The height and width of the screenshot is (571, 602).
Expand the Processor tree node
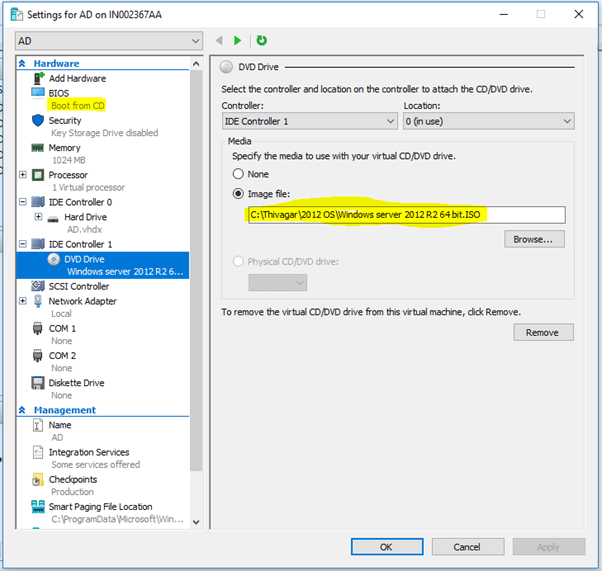pos(23,175)
